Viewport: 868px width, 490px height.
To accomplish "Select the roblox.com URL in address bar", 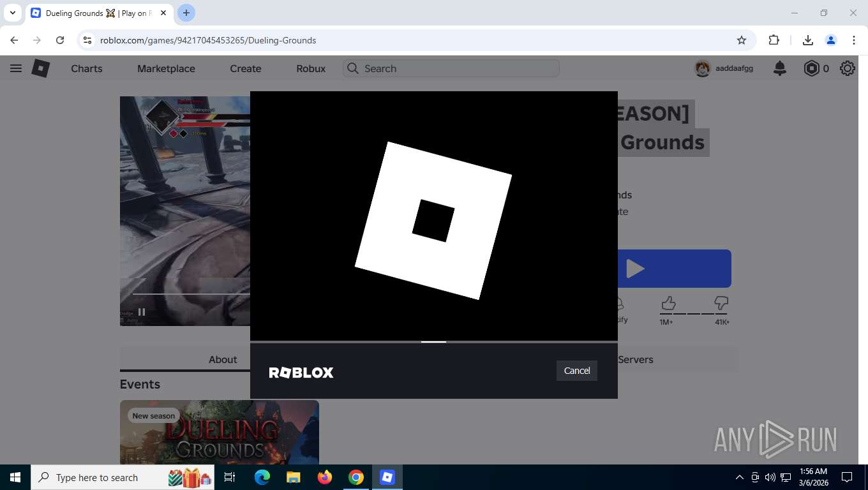I will tap(208, 40).
